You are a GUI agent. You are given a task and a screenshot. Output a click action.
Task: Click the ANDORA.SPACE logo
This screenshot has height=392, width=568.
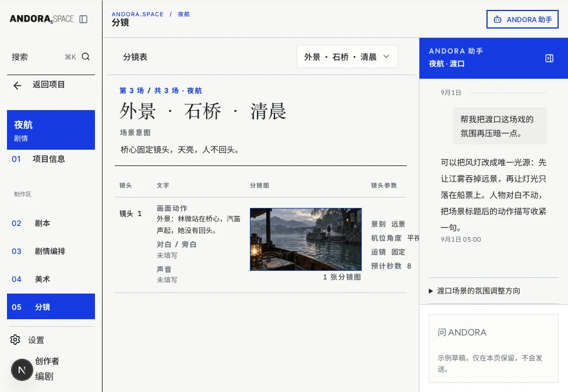coord(42,19)
